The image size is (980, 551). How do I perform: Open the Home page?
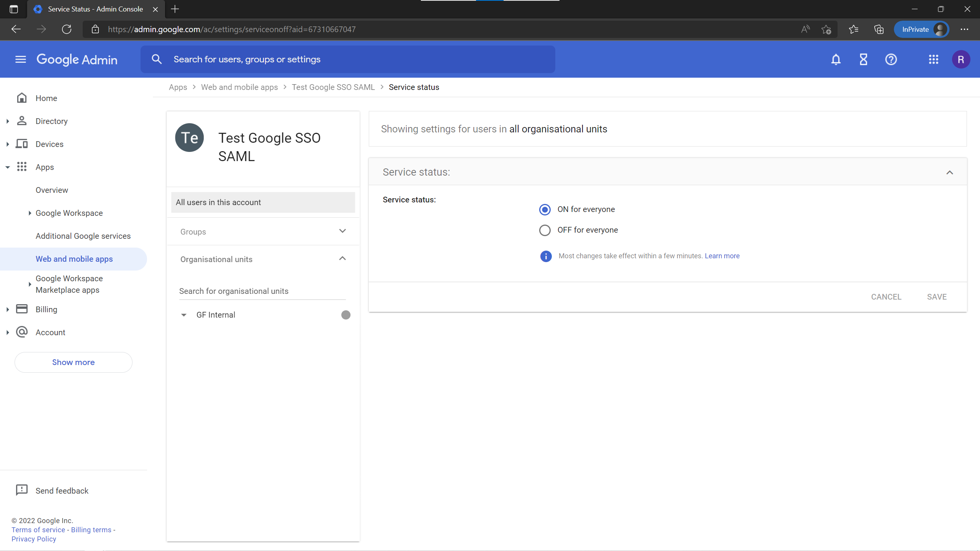coord(46,98)
